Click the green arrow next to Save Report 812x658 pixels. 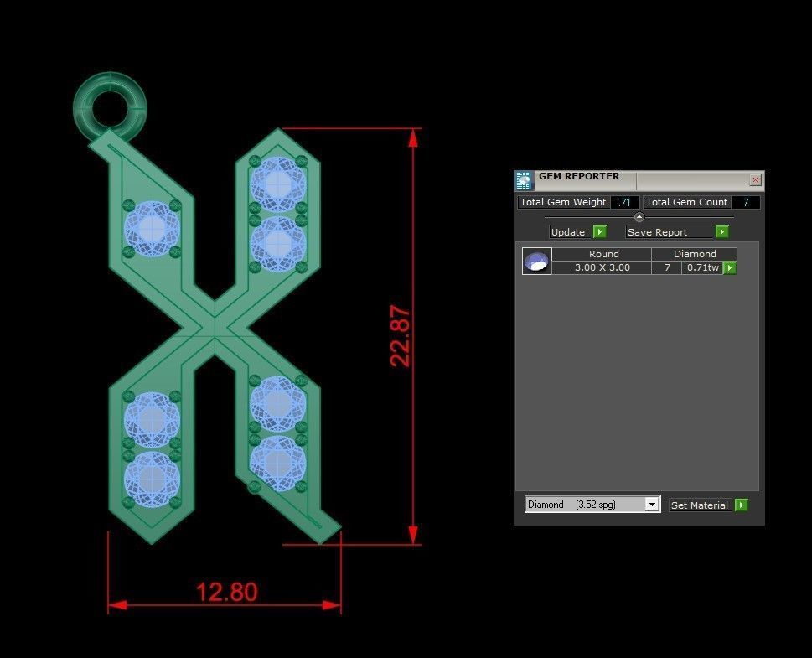pos(721,231)
